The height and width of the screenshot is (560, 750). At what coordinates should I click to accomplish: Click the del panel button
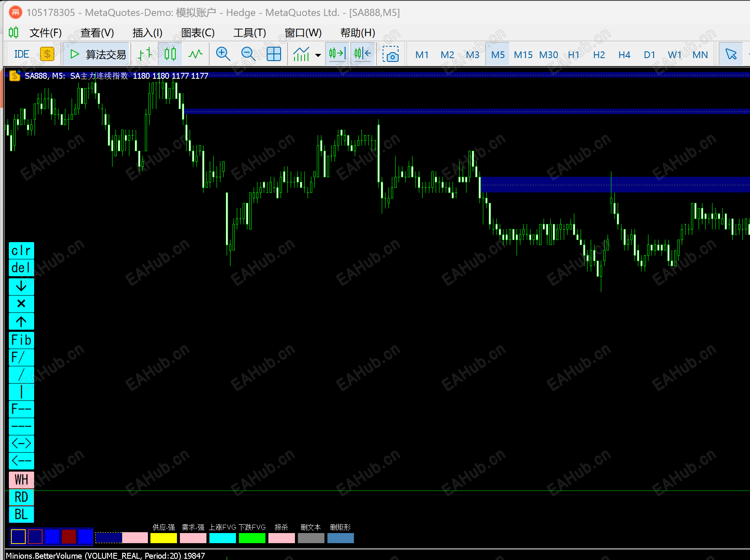(21, 268)
